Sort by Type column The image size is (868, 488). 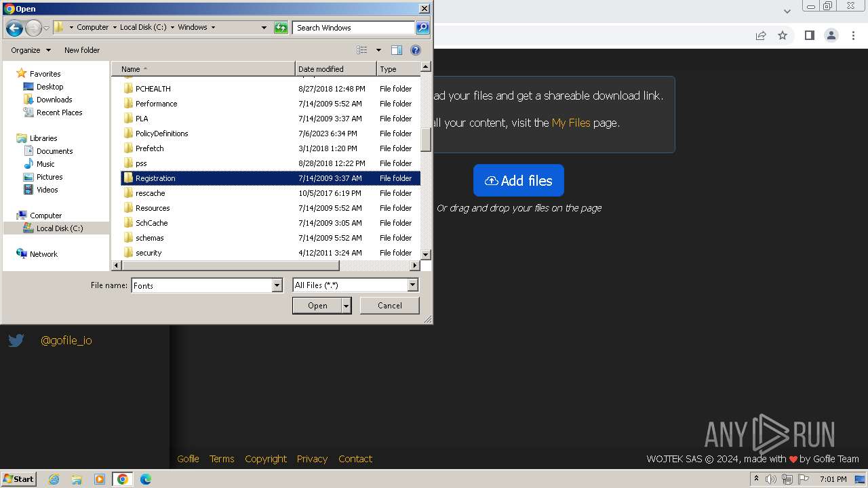[398, 69]
